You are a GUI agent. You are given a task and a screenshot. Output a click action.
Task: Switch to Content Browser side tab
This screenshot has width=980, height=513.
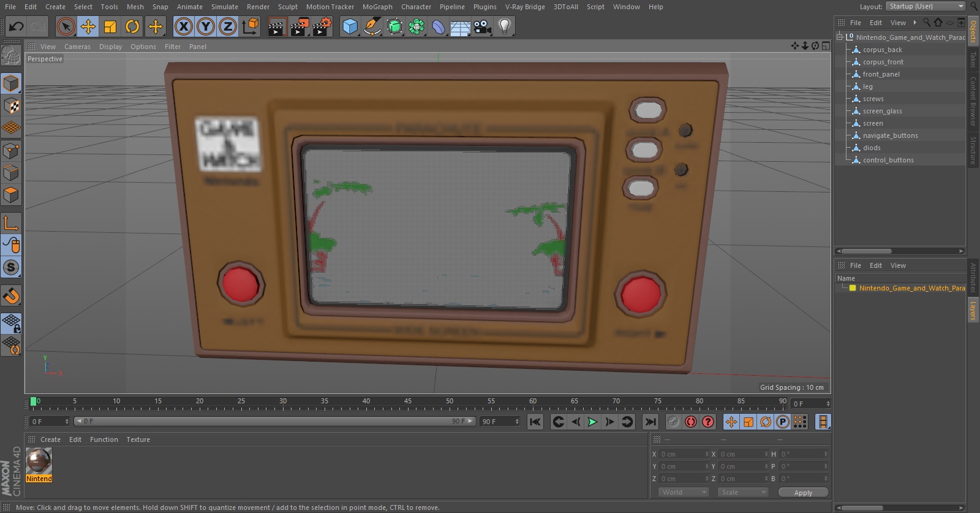(973, 101)
